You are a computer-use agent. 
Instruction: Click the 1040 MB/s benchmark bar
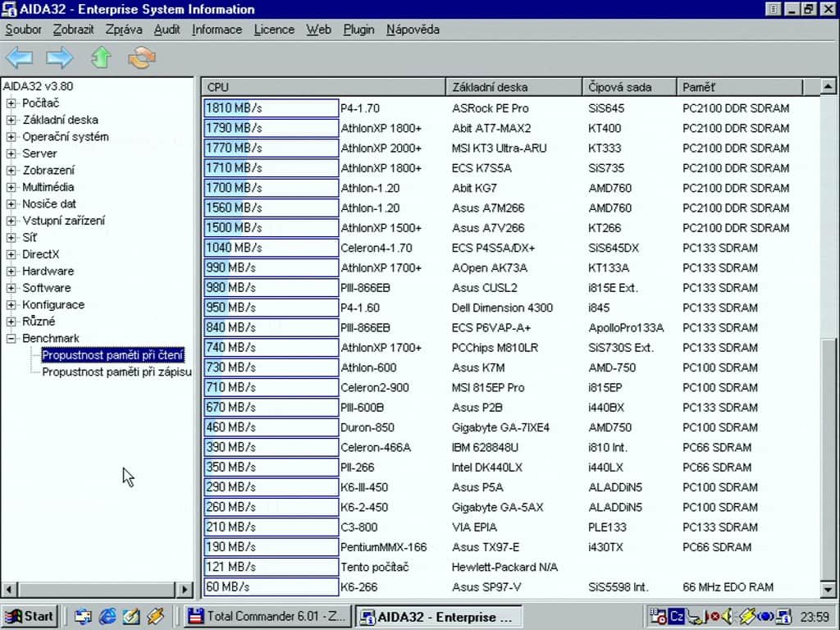tap(271, 248)
